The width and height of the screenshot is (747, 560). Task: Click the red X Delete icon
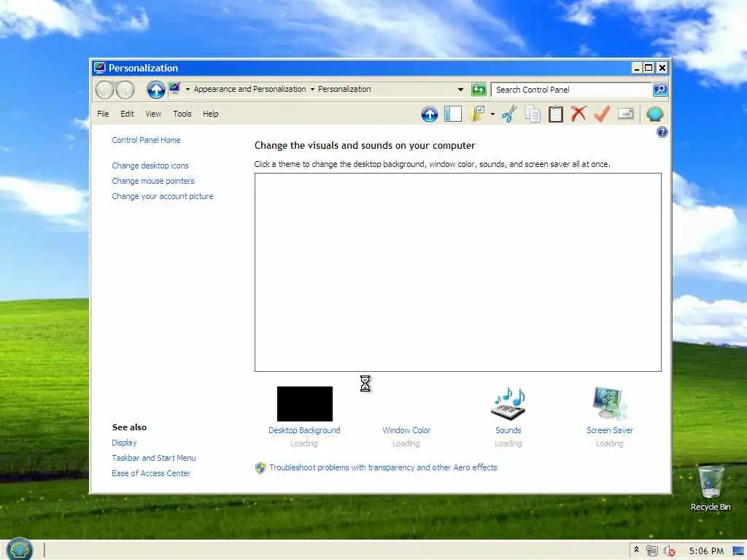[x=578, y=114]
